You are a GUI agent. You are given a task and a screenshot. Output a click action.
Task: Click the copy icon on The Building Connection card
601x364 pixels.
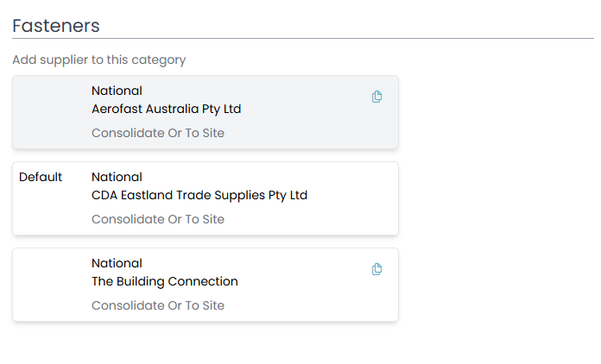376,269
